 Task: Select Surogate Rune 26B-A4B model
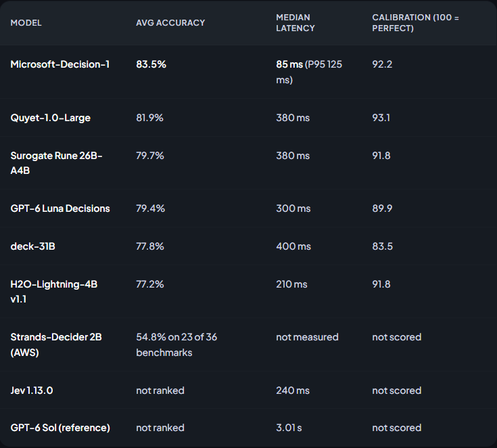pos(56,163)
